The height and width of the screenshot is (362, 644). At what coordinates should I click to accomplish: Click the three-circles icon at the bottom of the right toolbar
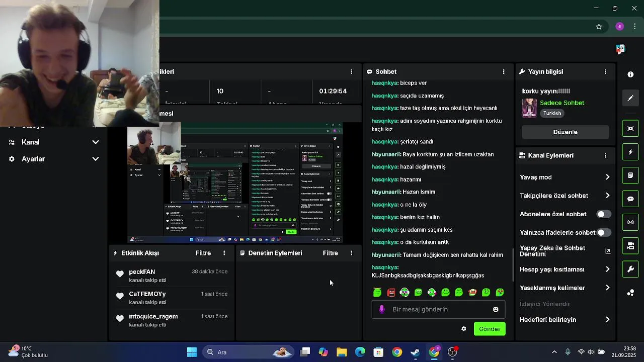click(x=630, y=293)
